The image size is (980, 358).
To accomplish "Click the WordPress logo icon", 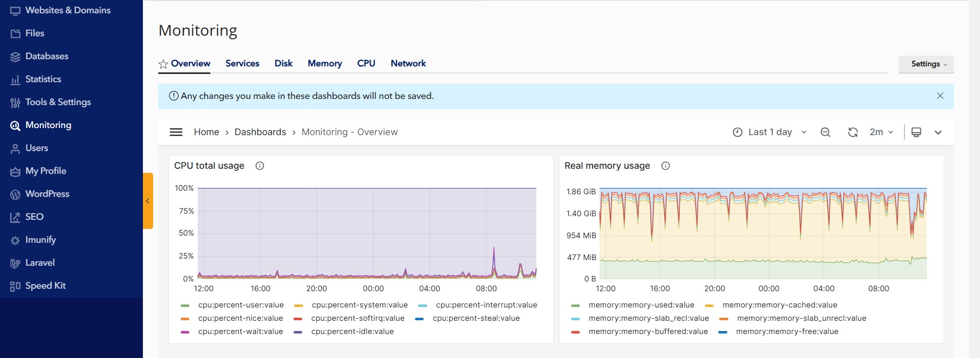I will coord(15,194).
